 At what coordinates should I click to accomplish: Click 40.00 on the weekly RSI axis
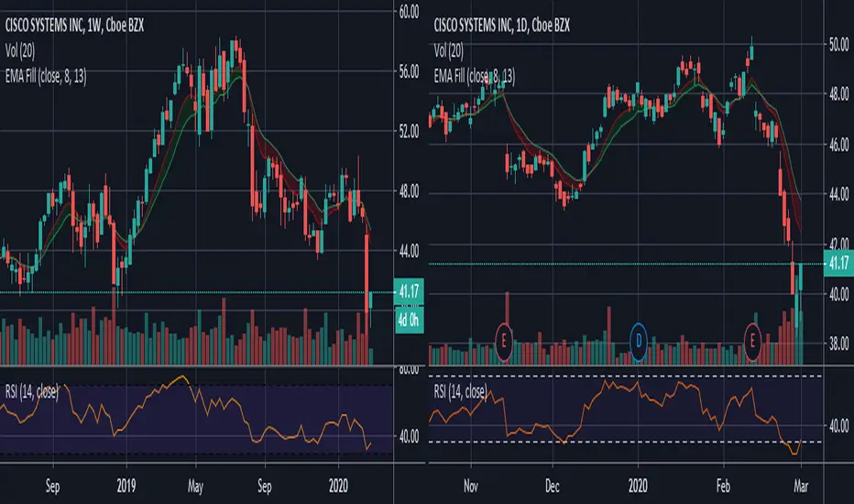click(409, 436)
